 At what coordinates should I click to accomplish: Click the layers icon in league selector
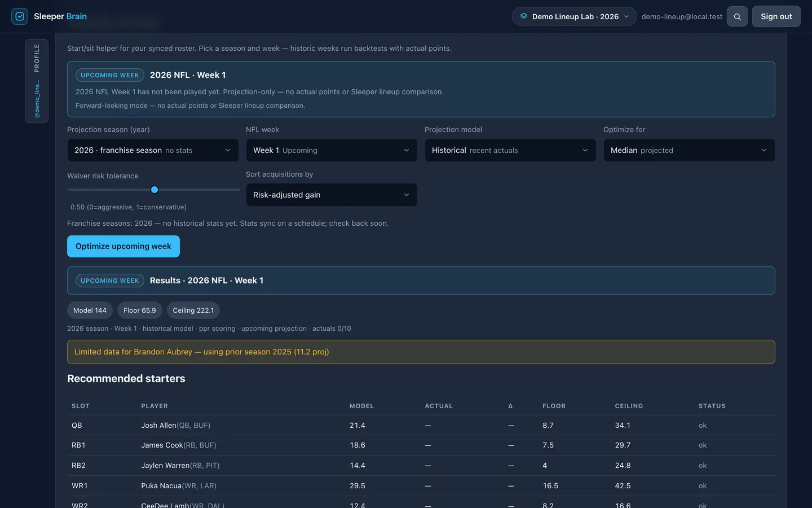point(524,16)
